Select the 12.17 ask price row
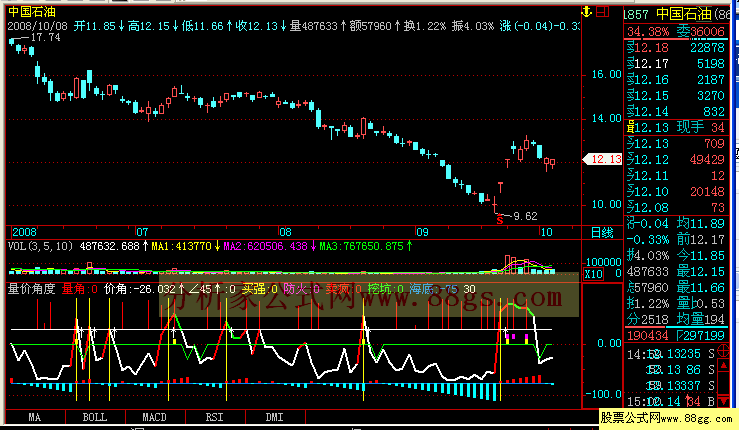Screen dimensions: 739x430 676,64
